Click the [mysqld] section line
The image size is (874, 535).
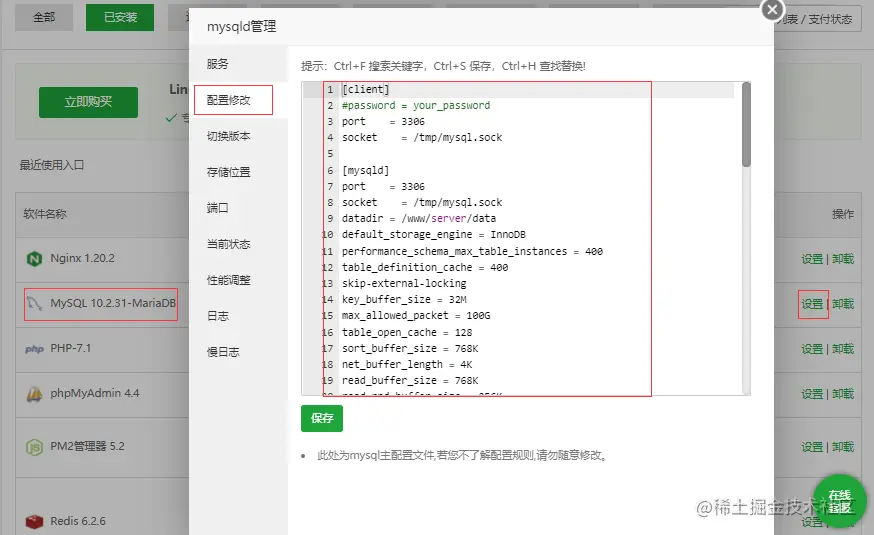tap(366, 171)
